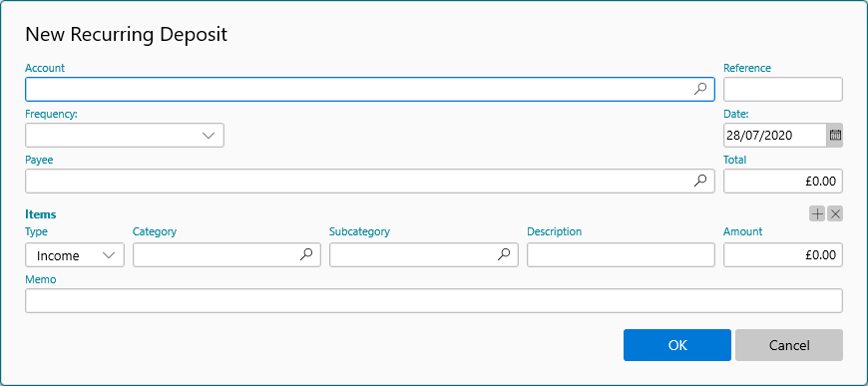
Task: Remove item with the X icon
Action: pos(835,213)
